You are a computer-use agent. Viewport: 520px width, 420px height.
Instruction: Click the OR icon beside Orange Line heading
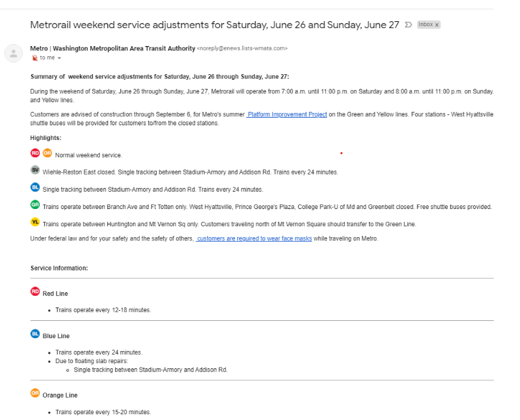tap(35, 393)
